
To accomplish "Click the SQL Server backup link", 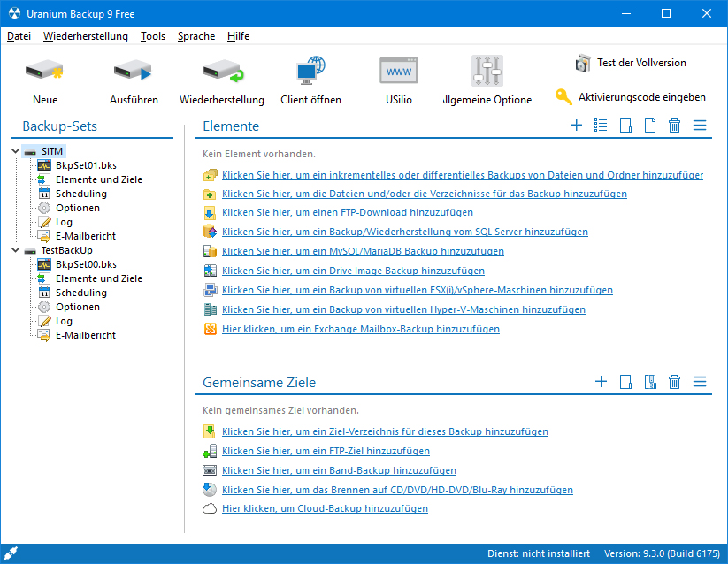I will [x=405, y=232].
